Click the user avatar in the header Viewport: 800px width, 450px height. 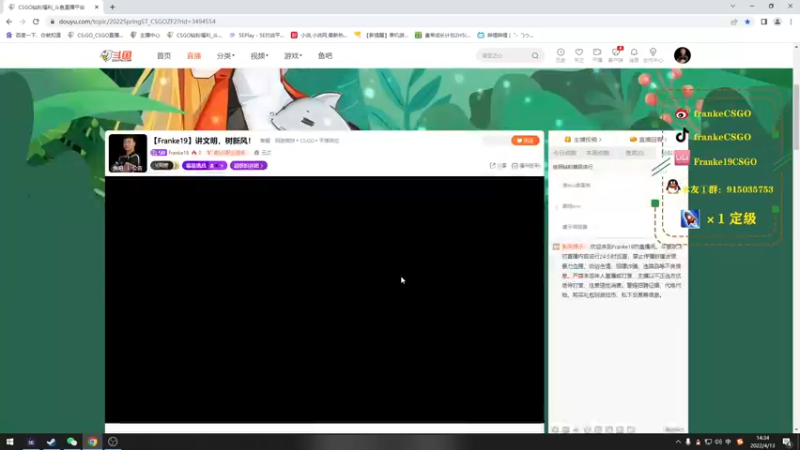click(x=682, y=55)
